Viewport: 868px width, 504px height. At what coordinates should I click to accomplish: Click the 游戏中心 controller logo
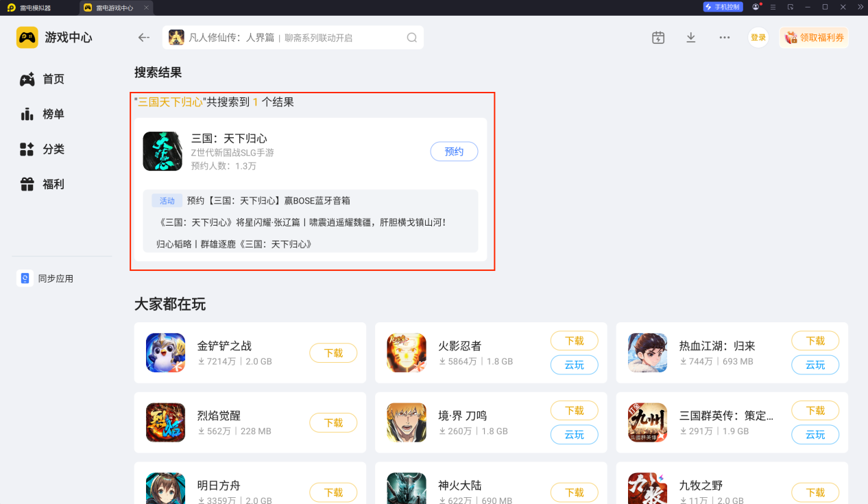tap(27, 38)
